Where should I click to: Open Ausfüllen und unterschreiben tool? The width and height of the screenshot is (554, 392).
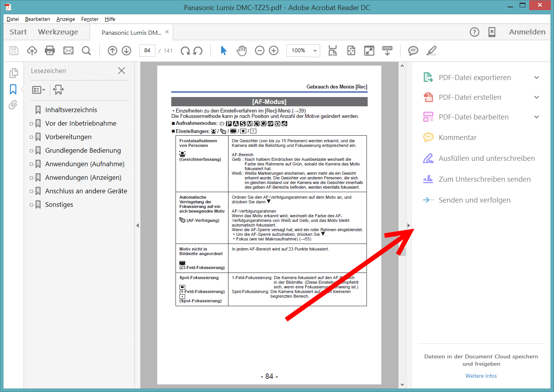point(479,159)
